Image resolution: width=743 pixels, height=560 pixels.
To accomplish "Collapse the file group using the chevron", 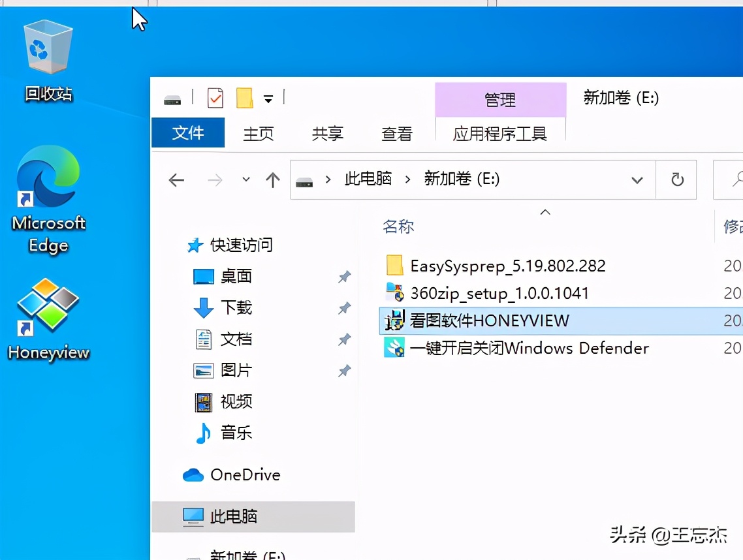I will pyautogui.click(x=545, y=211).
